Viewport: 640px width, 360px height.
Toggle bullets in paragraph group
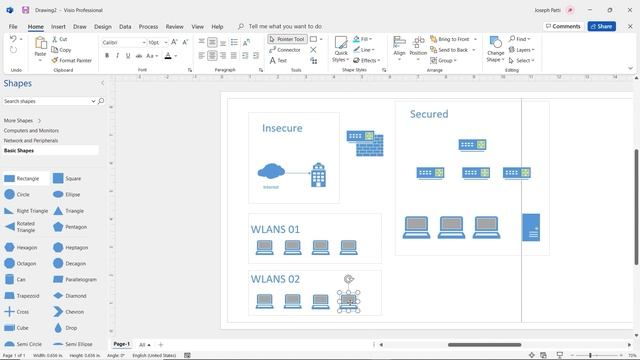[x=234, y=42]
